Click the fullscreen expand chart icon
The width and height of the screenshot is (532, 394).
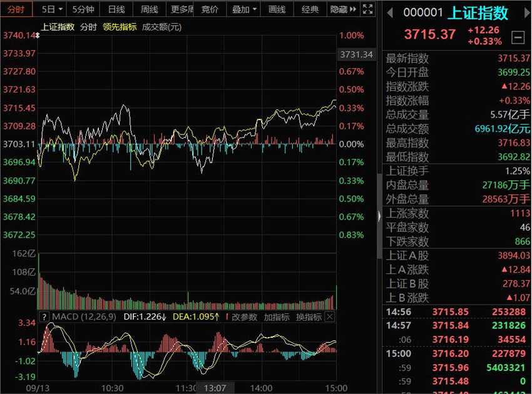(x=368, y=9)
